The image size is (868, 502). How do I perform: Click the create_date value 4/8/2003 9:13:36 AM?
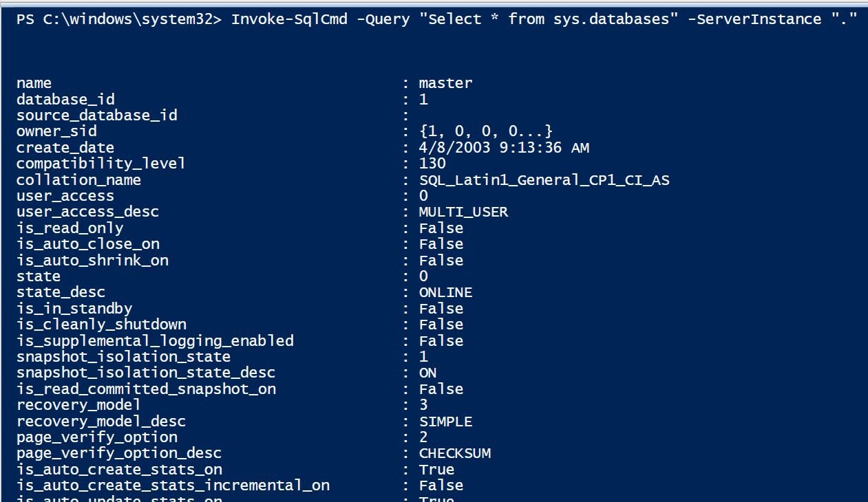(504, 148)
